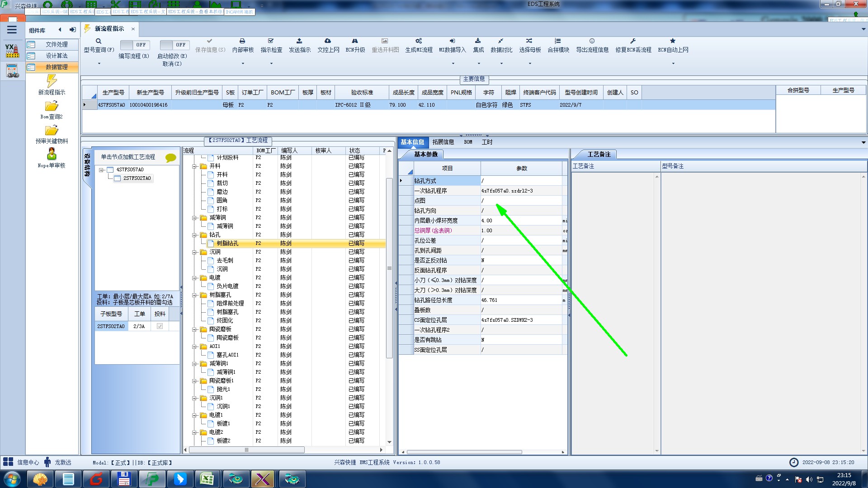
Task: Switch to the 工时 tab
Action: (x=487, y=142)
